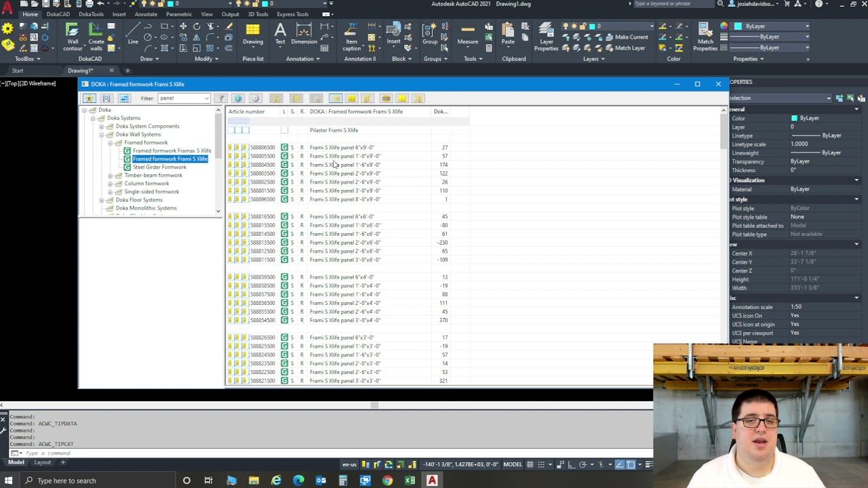Click the blue info icon in DOKA toolbar
868x488 pixels.
[238, 99]
